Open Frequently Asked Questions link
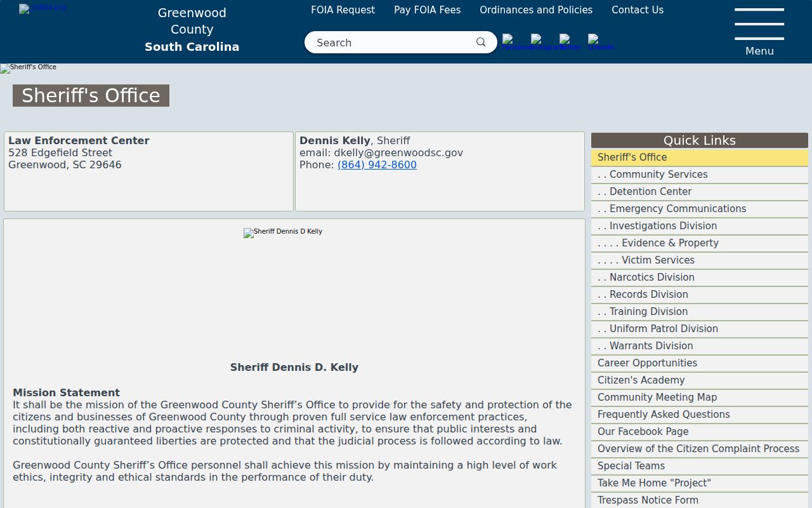The image size is (812, 508). pos(700,415)
